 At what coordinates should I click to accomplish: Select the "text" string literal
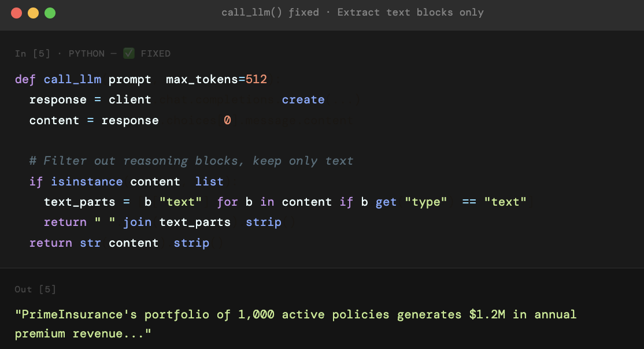tap(181, 202)
